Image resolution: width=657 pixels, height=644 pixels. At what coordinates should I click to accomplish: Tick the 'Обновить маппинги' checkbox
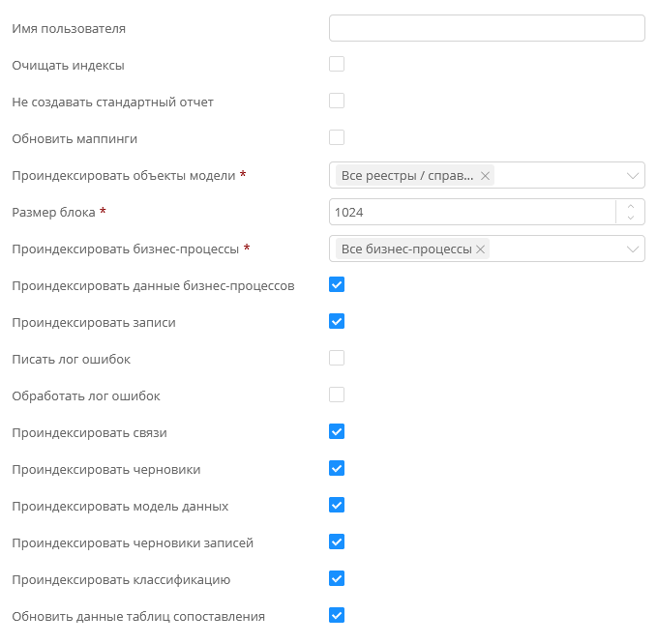pyautogui.click(x=337, y=137)
